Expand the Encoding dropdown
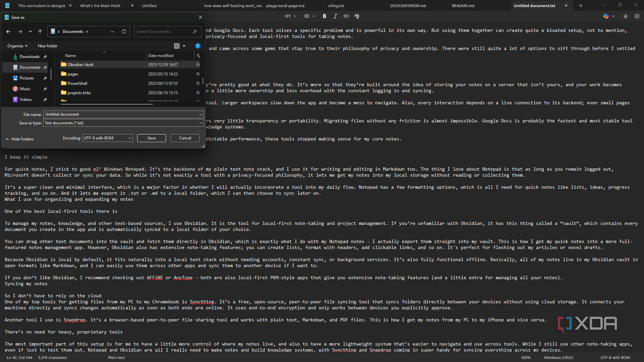644x362 pixels. [107, 138]
